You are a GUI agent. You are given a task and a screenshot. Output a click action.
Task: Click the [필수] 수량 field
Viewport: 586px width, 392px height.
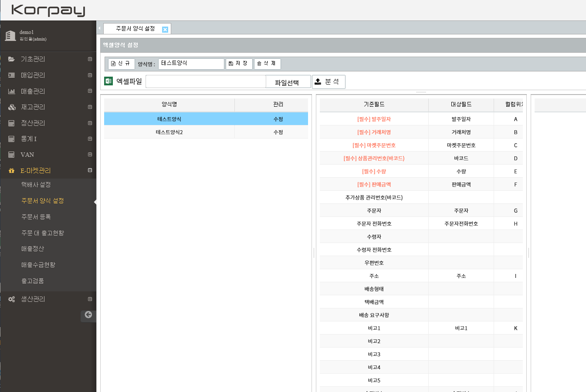374,171
